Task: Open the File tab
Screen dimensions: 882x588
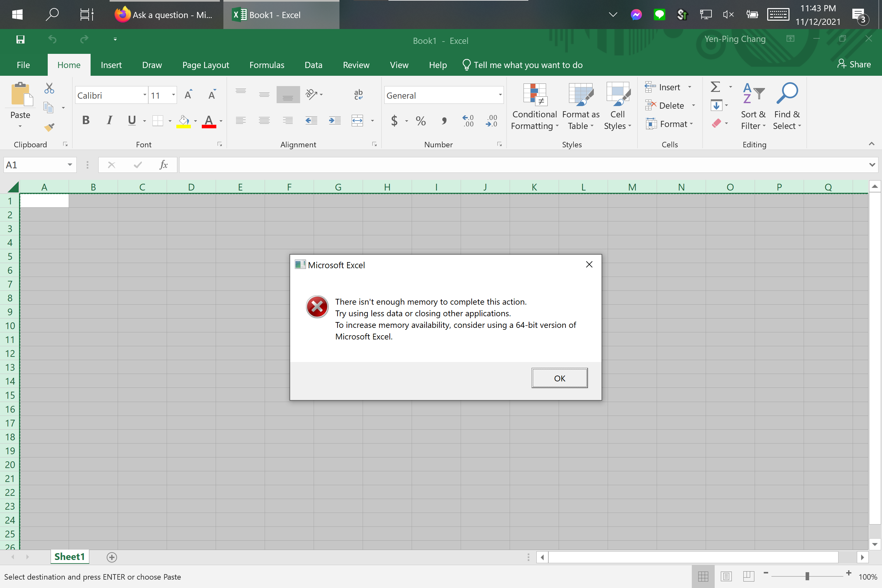Action: click(23, 65)
